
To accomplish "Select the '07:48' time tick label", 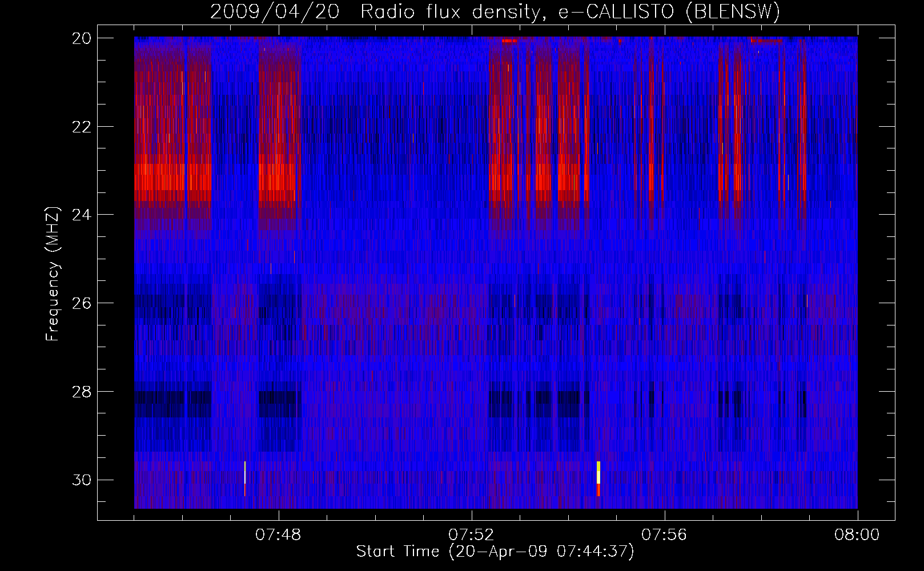I will 279,535.
